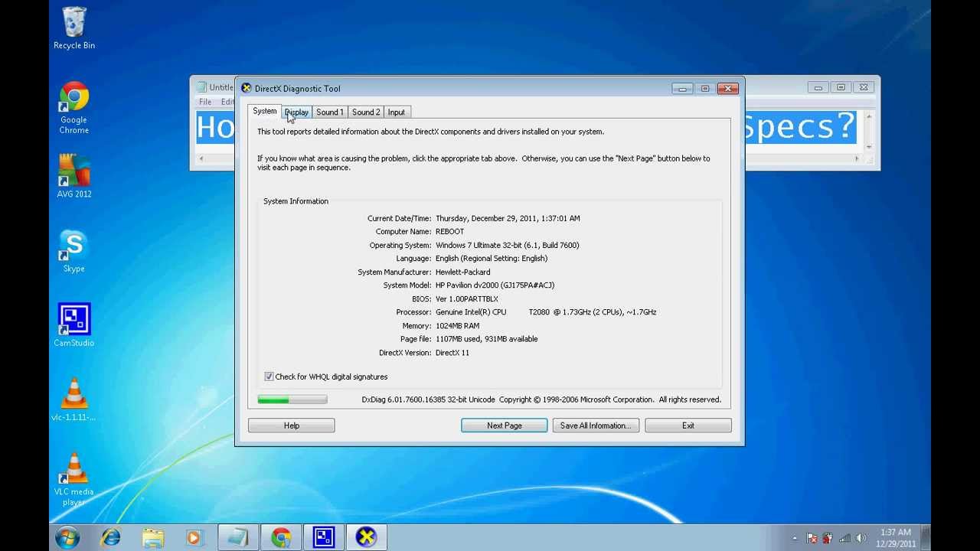980x551 pixels.
Task: Click Notepad's horizontal scroll left arrow
Action: click(201, 158)
